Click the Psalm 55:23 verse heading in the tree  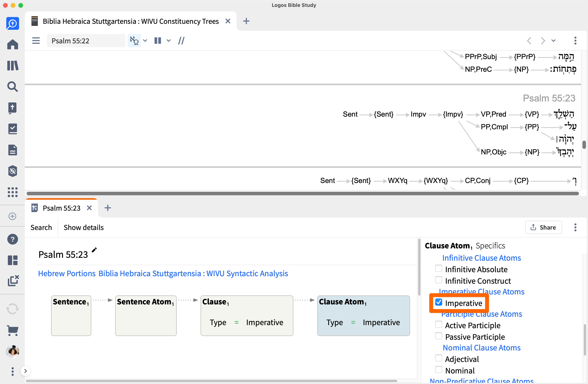(549, 98)
